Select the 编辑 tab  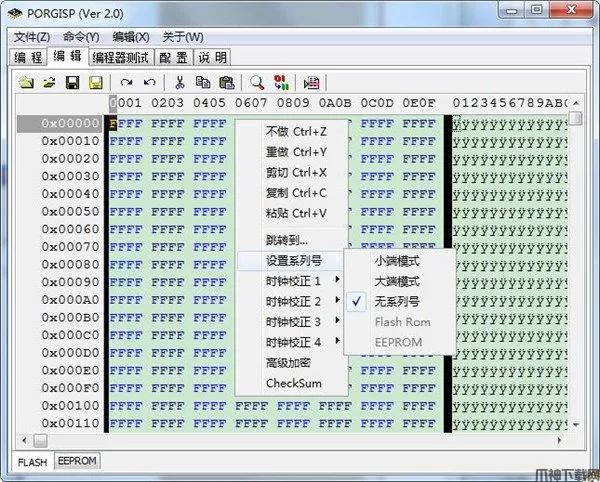(67, 56)
